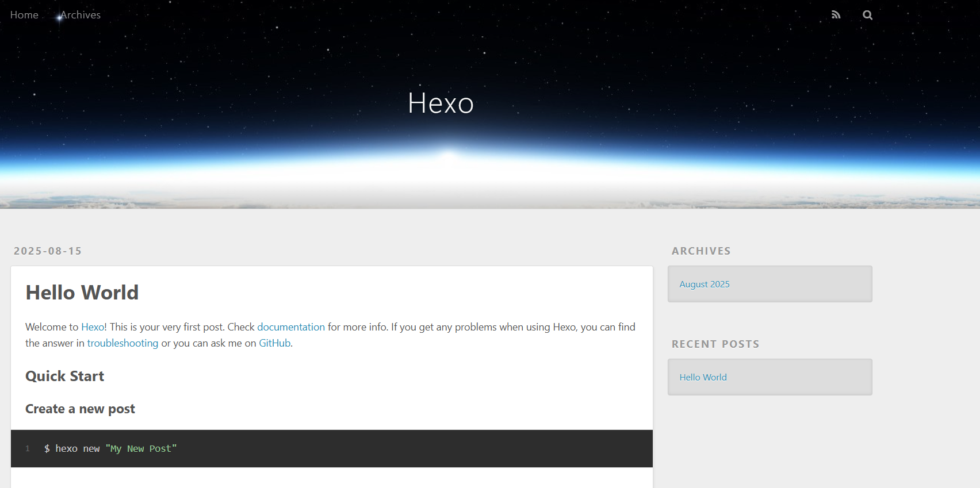Click the Quick Start heading
The height and width of the screenshot is (488, 980).
65,376
